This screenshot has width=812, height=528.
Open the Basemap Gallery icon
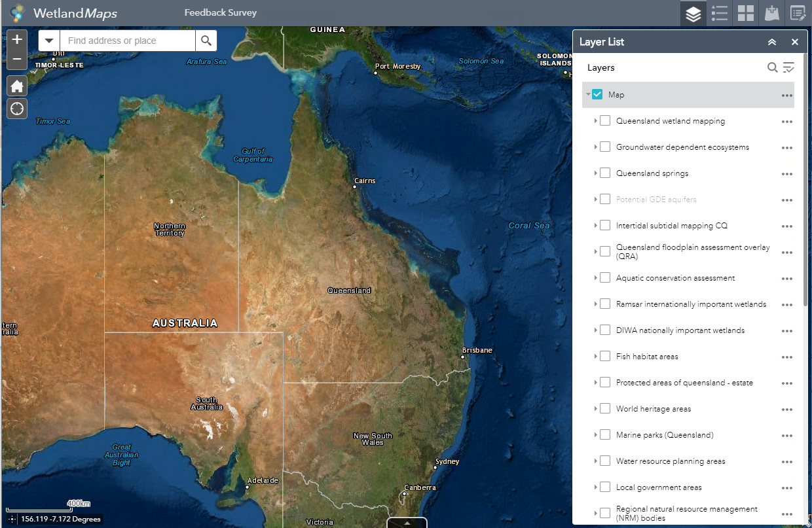[746, 13]
